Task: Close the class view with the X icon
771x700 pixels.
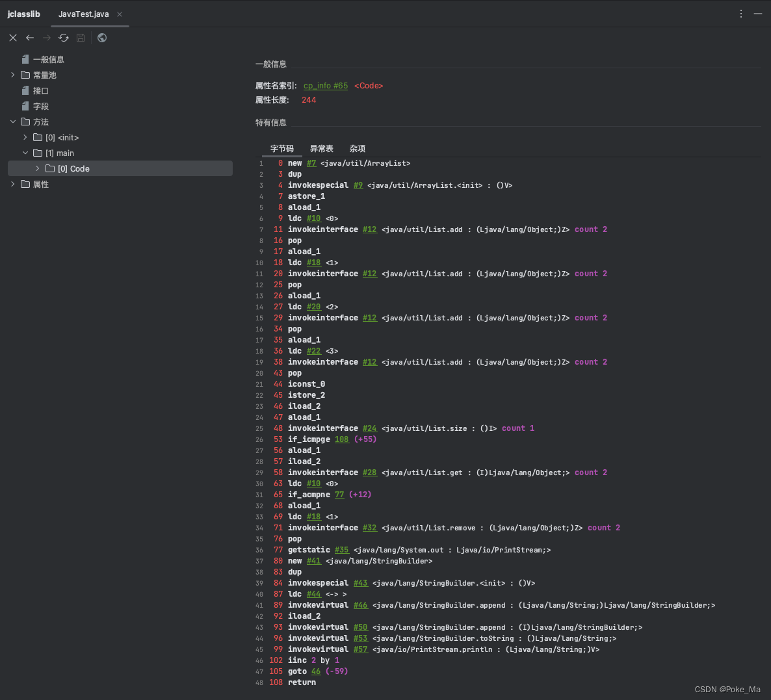Action: tap(12, 38)
